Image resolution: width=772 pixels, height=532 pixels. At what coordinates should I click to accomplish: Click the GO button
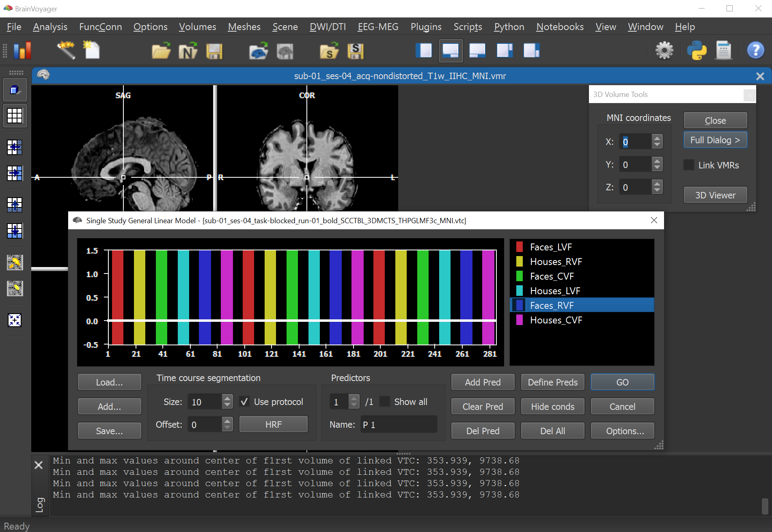click(622, 382)
